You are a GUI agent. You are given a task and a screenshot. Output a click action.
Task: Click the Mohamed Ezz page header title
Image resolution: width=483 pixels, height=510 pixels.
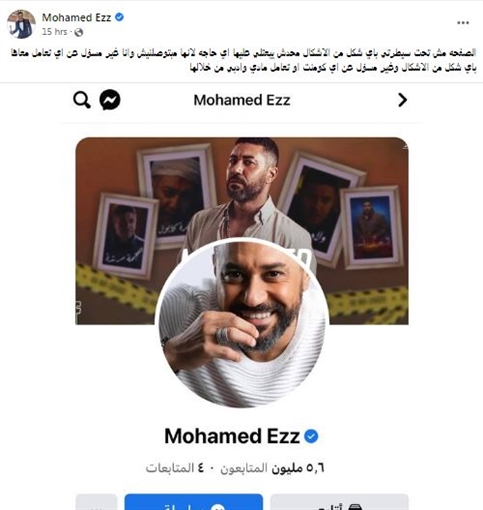pyautogui.click(x=242, y=100)
